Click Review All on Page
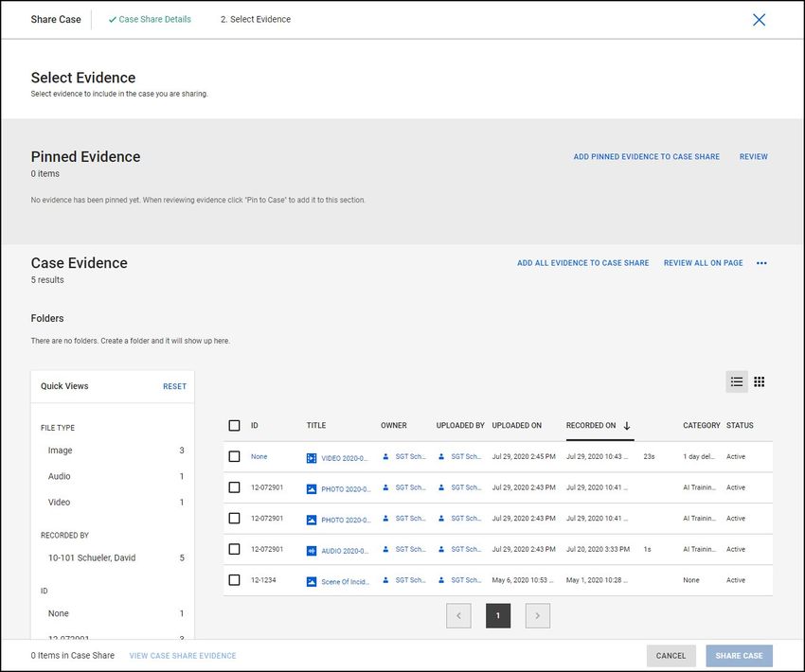The image size is (805, 672). coord(704,263)
